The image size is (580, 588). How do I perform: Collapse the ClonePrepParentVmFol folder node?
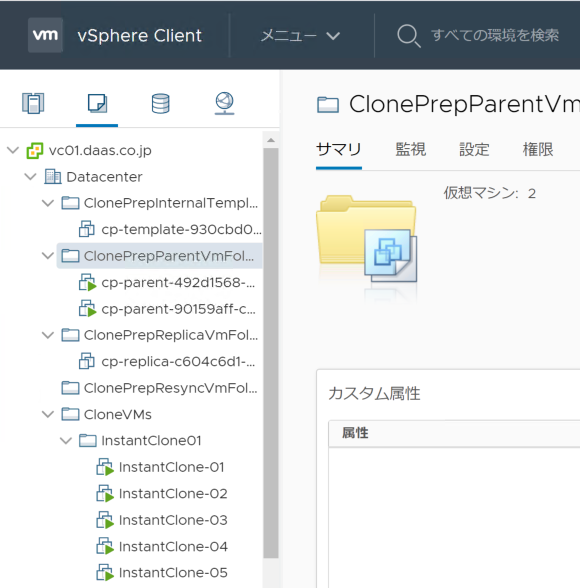pos(48,256)
